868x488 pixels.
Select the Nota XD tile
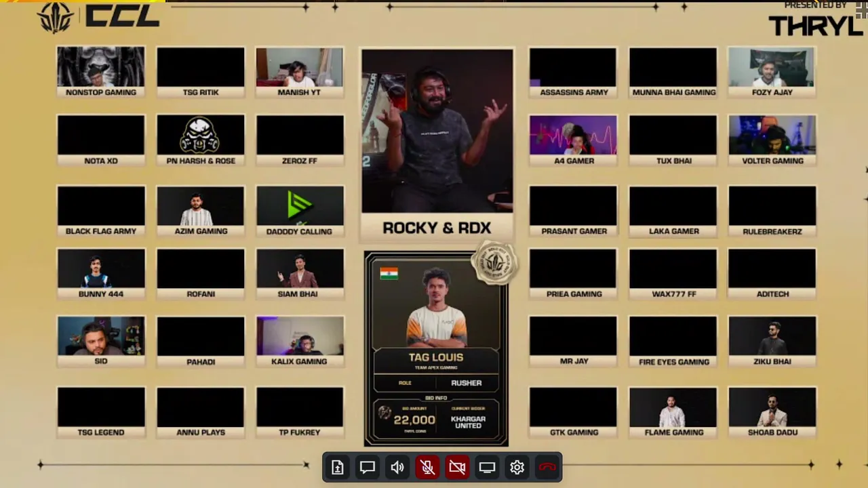(x=101, y=140)
